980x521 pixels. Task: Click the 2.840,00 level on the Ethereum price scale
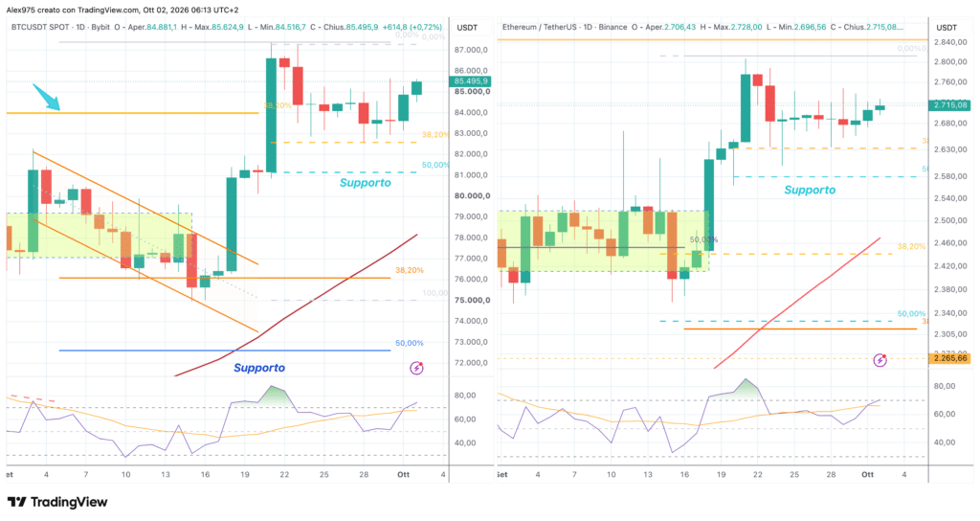pyautogui.click(x=950, y=42)
